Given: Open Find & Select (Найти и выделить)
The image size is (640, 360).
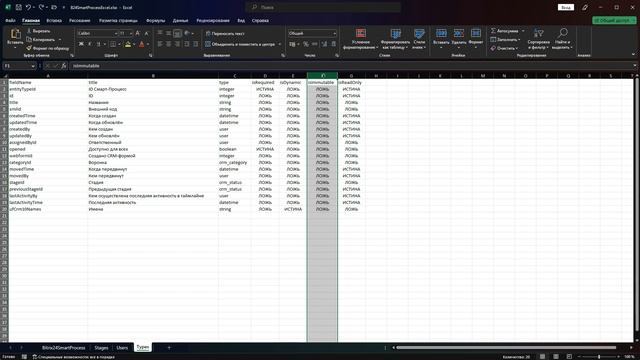Looking at the screenshot, I should coord(562,39).
